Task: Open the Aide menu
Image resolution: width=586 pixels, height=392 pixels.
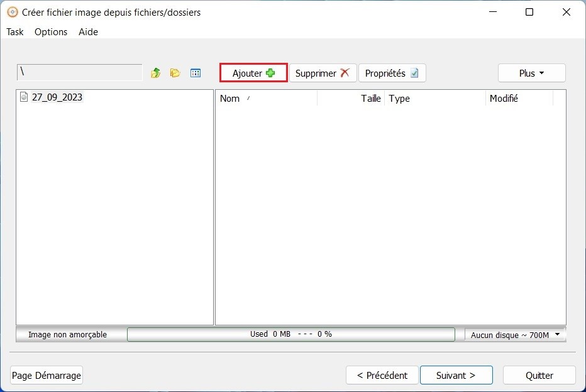Action: (87, 32)
